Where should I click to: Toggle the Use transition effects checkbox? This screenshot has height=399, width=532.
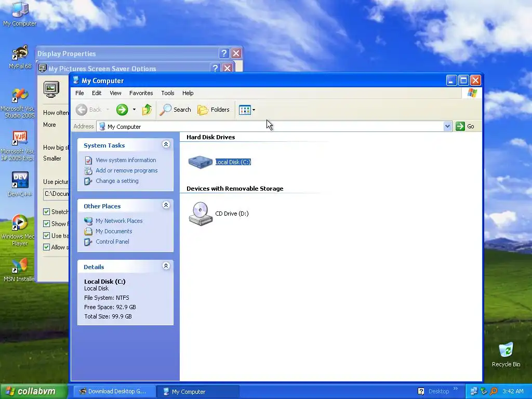click(46, 235)
